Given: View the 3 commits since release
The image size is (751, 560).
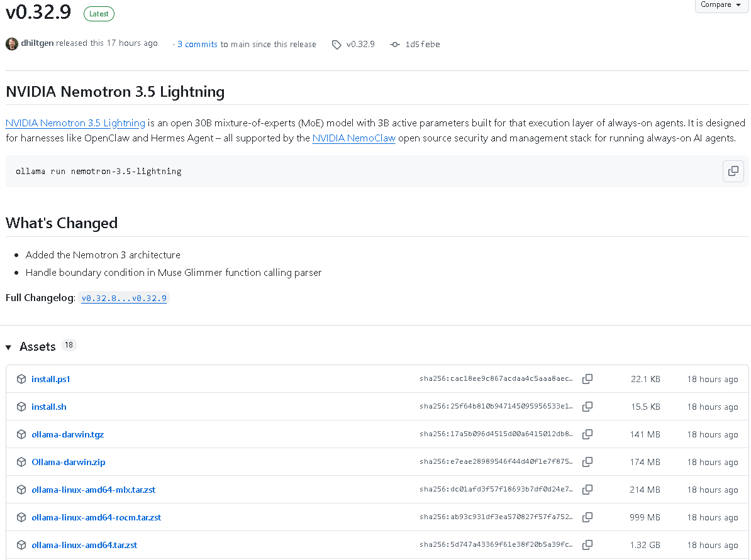Looking at the screenshot, I should tap(197, 44).
